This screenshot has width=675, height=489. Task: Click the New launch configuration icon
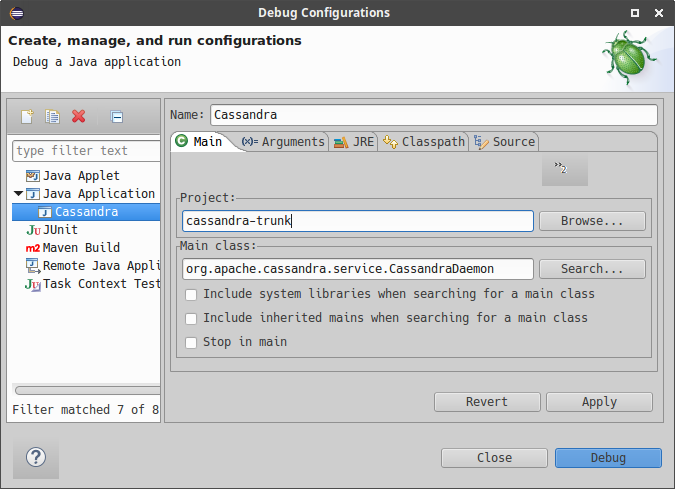(x=27, y=117)
